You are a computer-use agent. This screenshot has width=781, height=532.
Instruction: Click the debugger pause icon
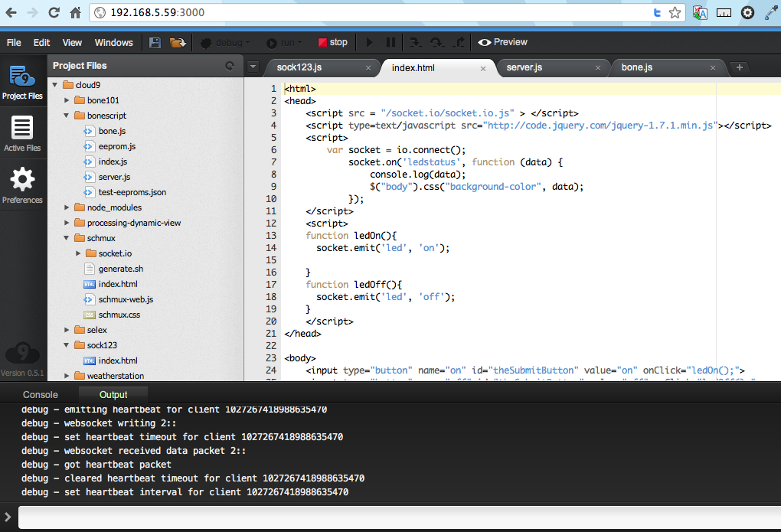click(390, 43)
